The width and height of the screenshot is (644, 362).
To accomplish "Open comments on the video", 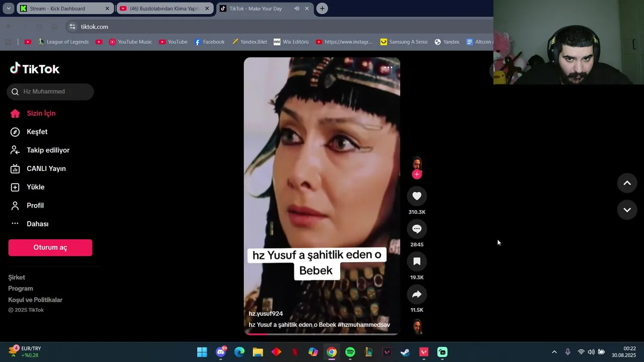I will pyautogui.click(x=417, y=229).
